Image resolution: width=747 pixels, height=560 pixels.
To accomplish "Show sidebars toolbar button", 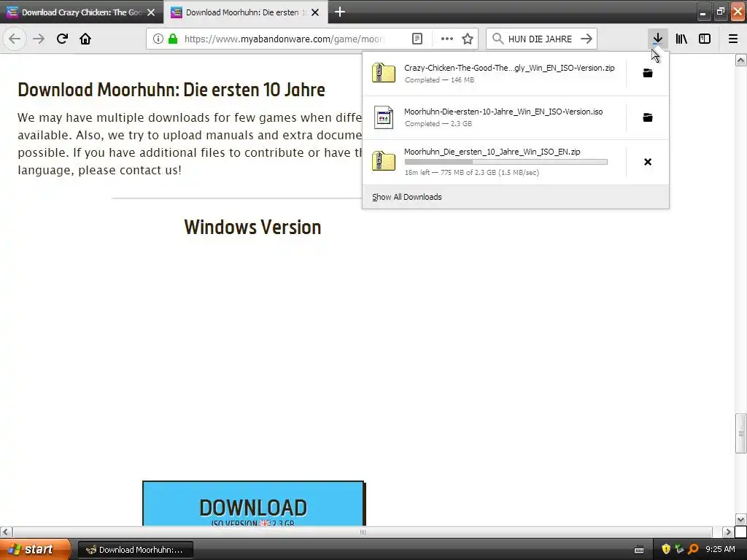I will 705,39.
